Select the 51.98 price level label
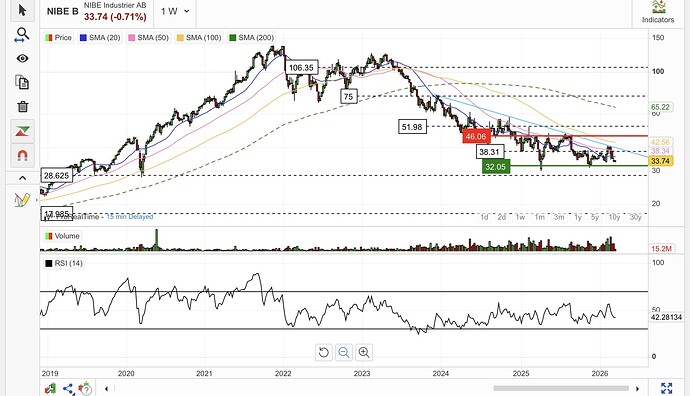690x396 pixels. 412,127
